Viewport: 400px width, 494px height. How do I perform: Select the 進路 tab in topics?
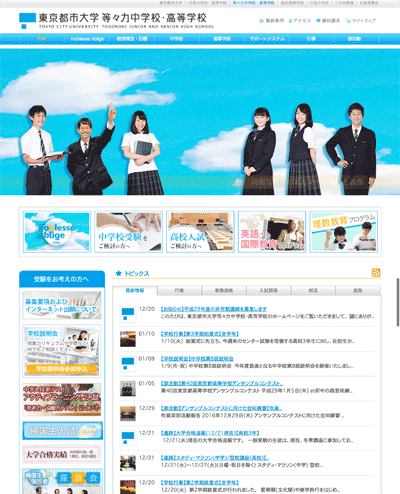pos(358,290)
